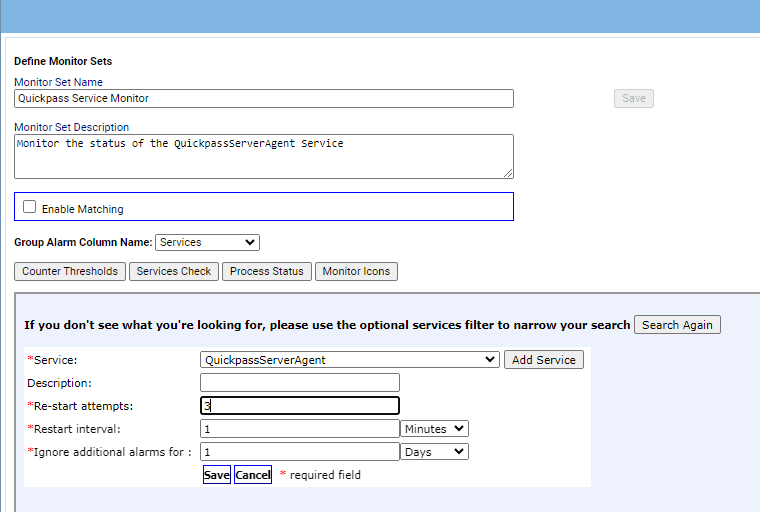Screen dimensions: 760x512
Task: Click the Monitor Set Description text area
Action: 264,156
